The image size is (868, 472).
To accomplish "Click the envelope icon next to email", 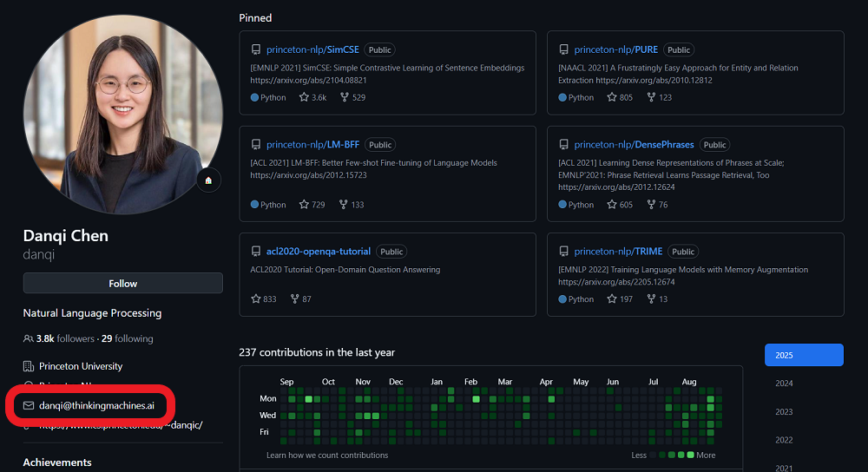I will tap(29, 406).
